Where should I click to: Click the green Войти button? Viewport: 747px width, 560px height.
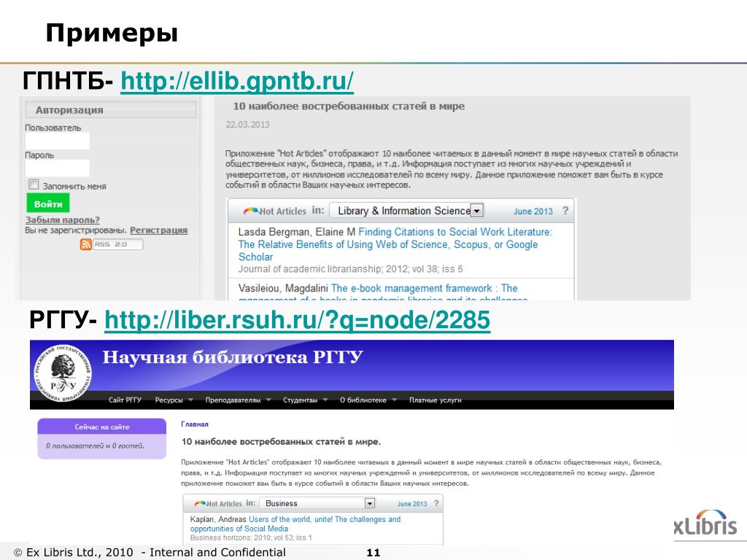pos(48,204)
